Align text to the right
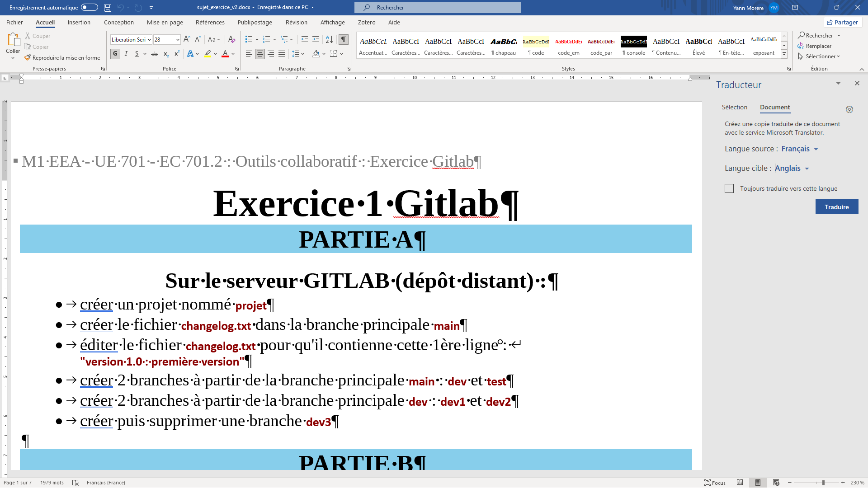868x488 pixels. pyautogui.click(x=271, y=54)
